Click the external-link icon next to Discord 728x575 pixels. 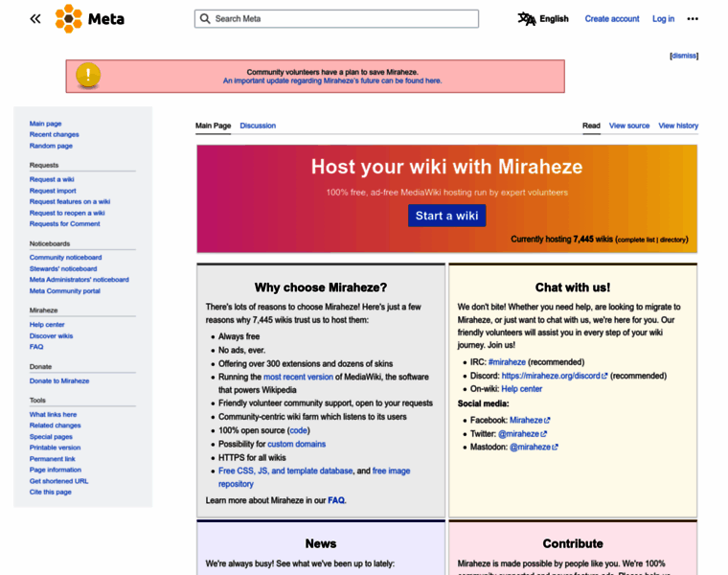604,377
